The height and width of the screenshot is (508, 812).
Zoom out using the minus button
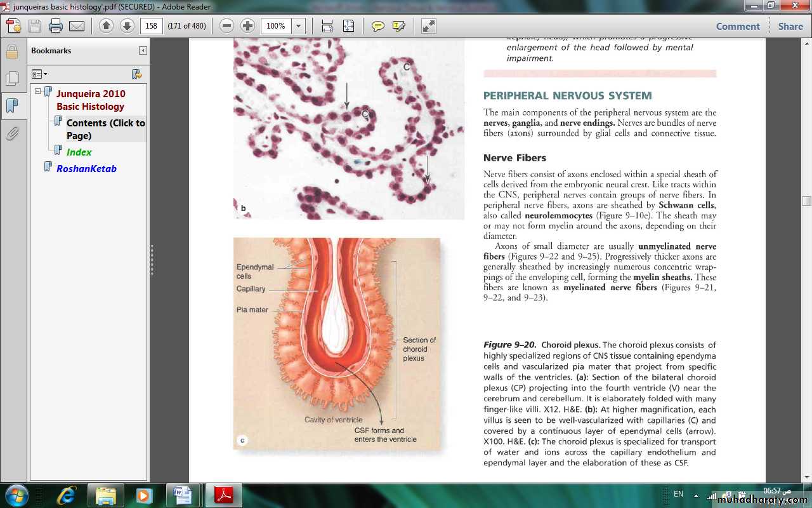226,26
